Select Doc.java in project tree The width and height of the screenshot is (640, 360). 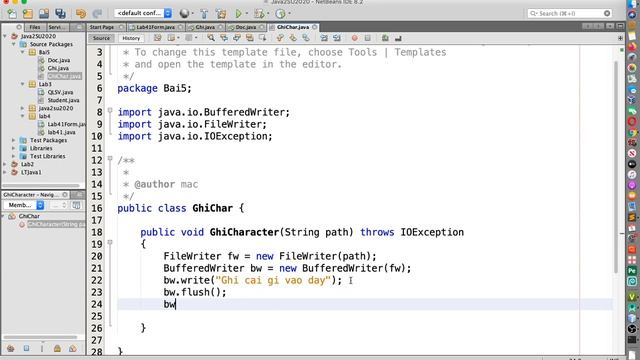click(x=58, y=60)
